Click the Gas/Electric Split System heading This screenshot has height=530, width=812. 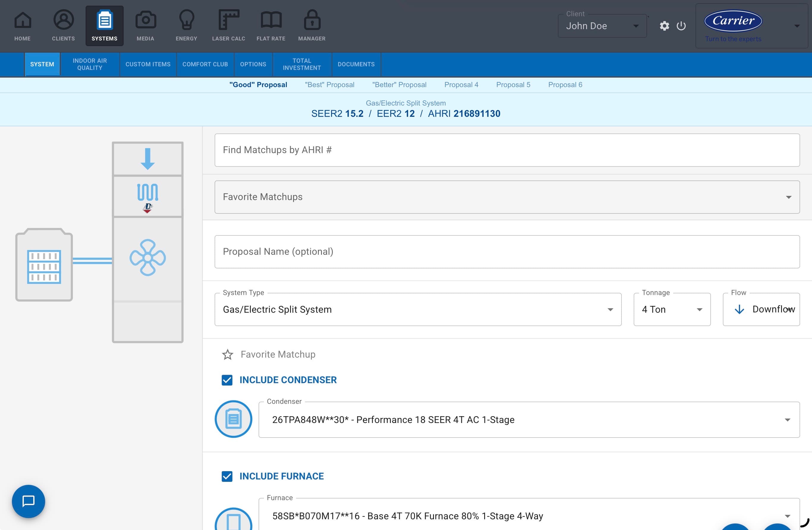[x=406, y=103]
